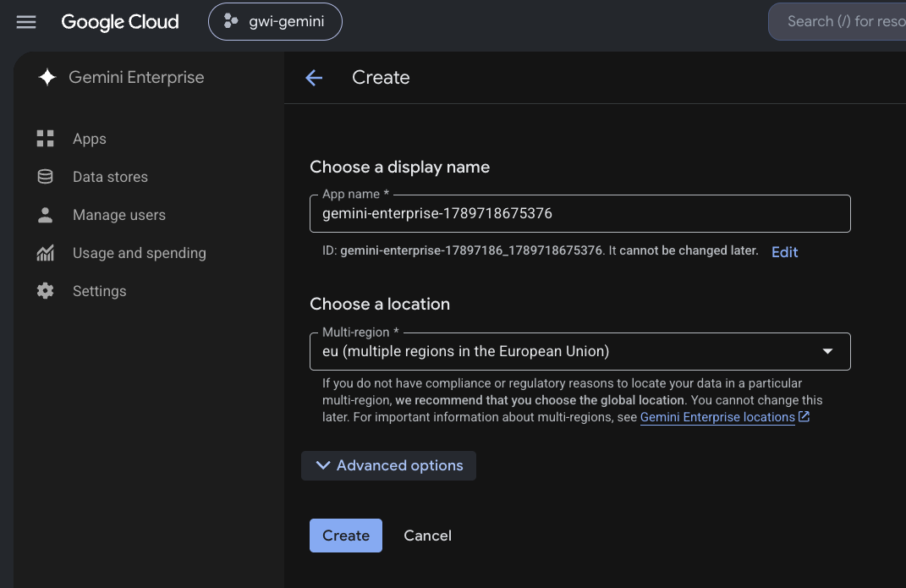Click the Manage users person icon

[45, 215]
